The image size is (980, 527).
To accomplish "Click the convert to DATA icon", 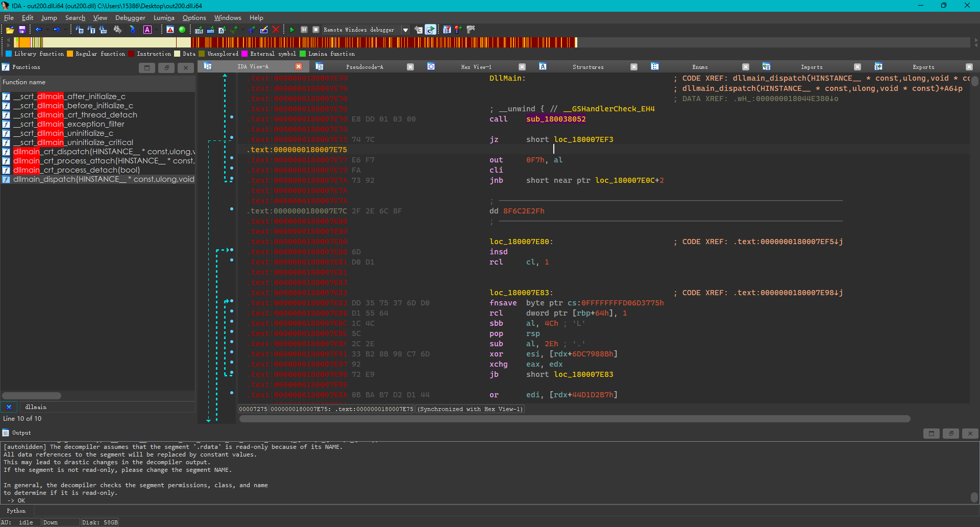I will click(210, 30).
